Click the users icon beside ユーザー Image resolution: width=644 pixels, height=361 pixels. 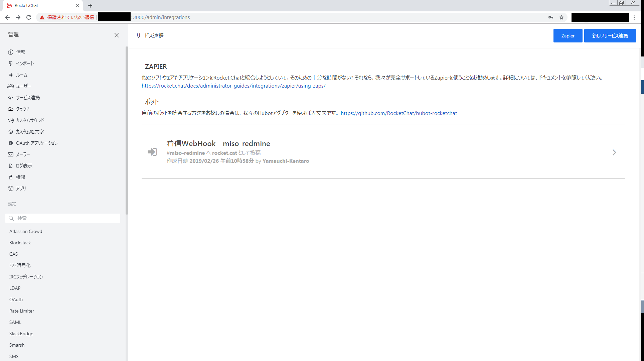pyautogui.click(x=11, y=86)
